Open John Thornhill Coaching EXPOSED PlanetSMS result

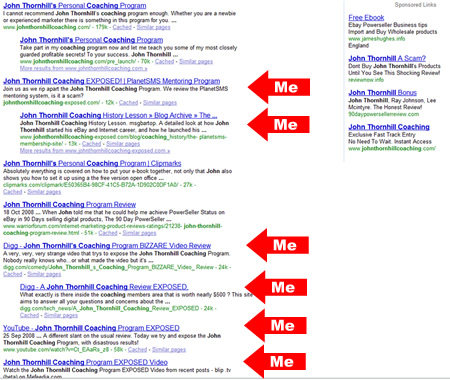(x=112, y=81)
